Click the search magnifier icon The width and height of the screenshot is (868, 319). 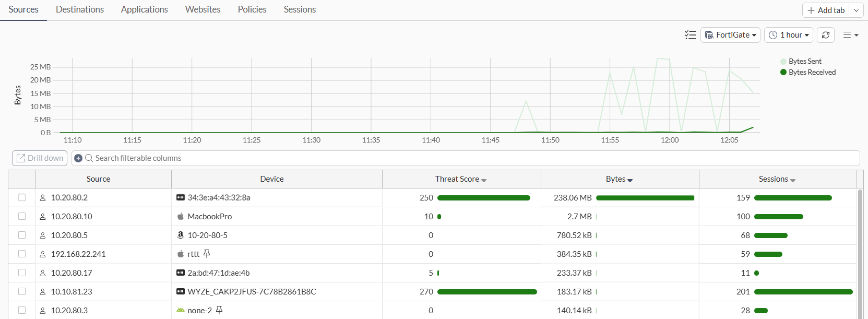coord(89,158)
